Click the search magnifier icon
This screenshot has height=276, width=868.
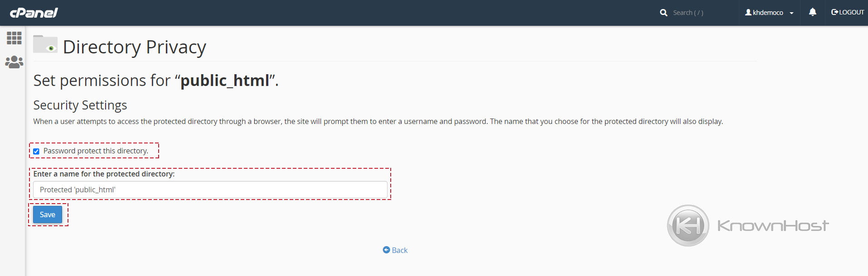click(664, 12)
